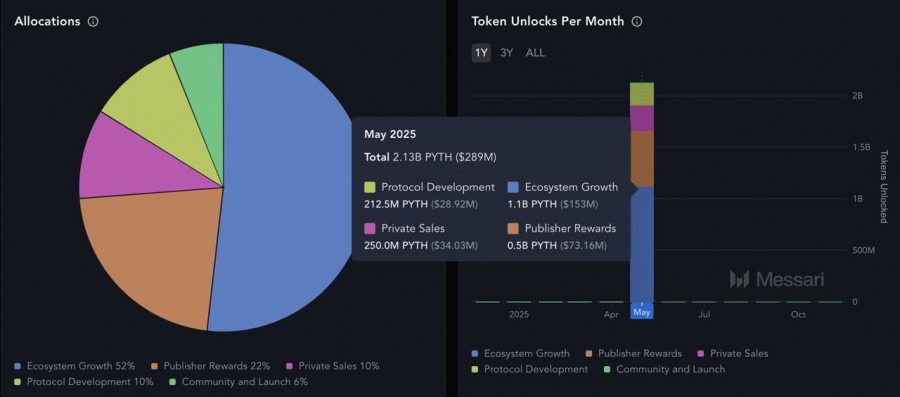This screenshot has width=900, height=397.
Task: Hide Protocol Development series in chart legend
Action: (529, 369)
